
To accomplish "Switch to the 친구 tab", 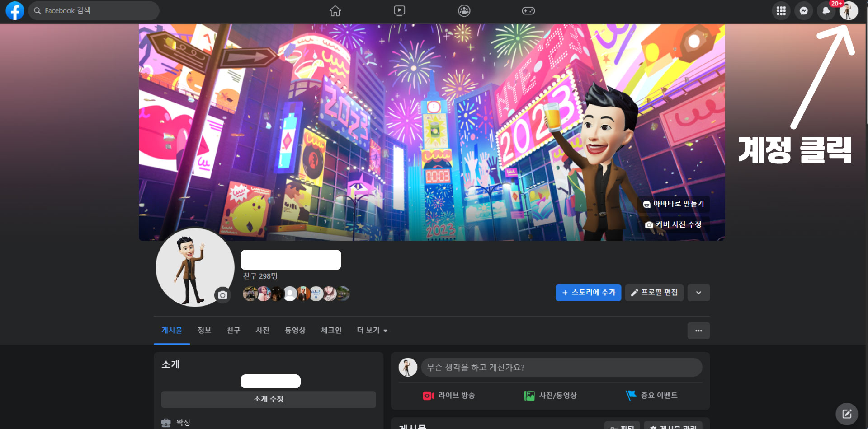I will (233, 330).
